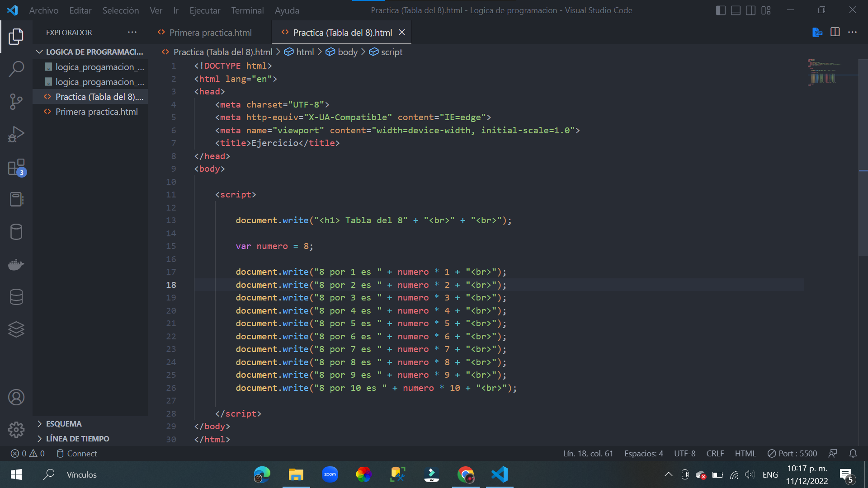Select language mode HTML
Screen dimensions: 868x488
(745, 453)
